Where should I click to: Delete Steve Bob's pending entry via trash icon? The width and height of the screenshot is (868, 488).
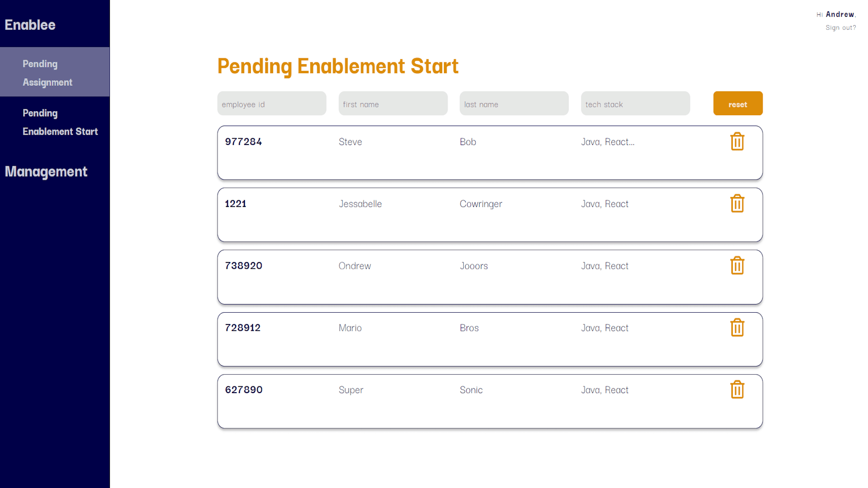[x=737, y=141]
